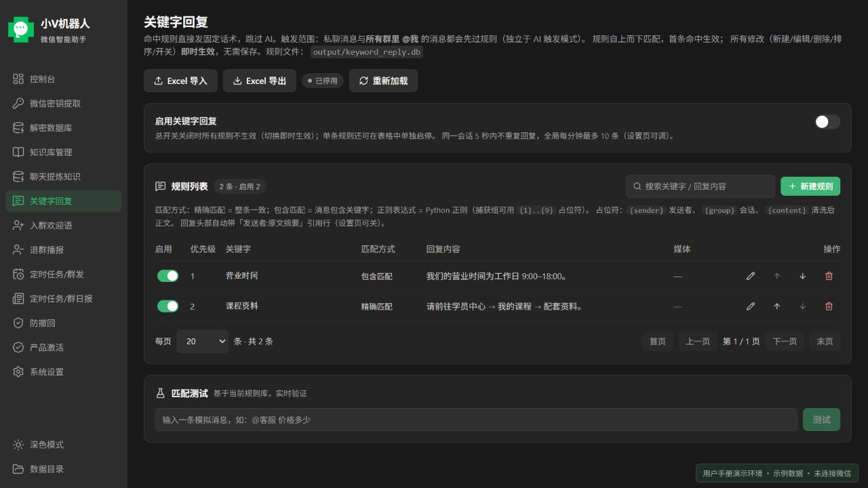Click the 控制台 dashboard grid icon
The image size is (868, 488).
(x=18, y=79)
